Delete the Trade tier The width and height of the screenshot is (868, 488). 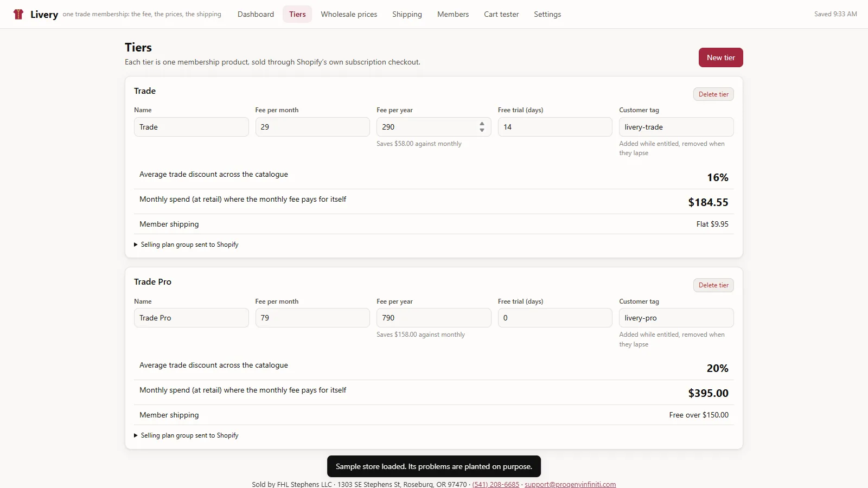click(713, 94)
